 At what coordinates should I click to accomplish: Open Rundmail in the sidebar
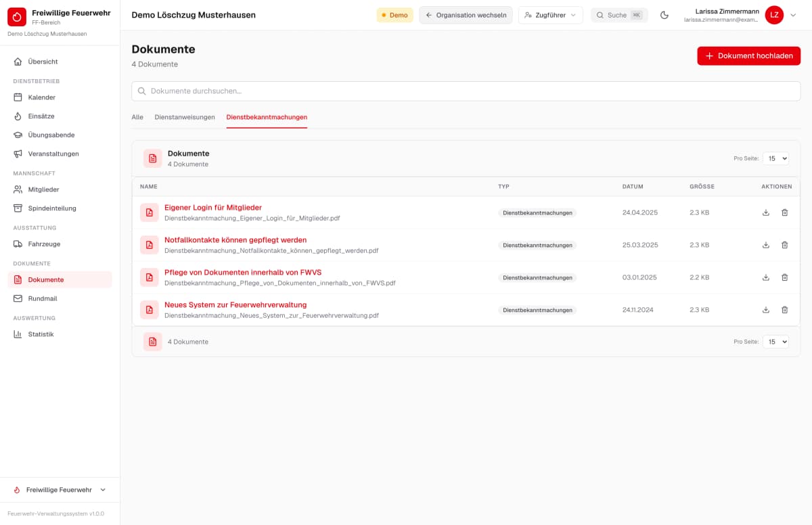60,298
